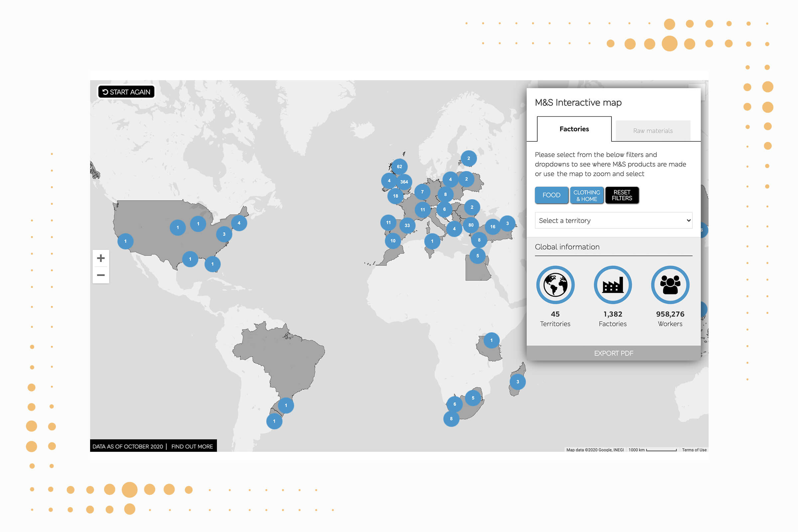Click the Start Again reset button
798x532 pixels.
pyautogui.click(x=126, y=92)
